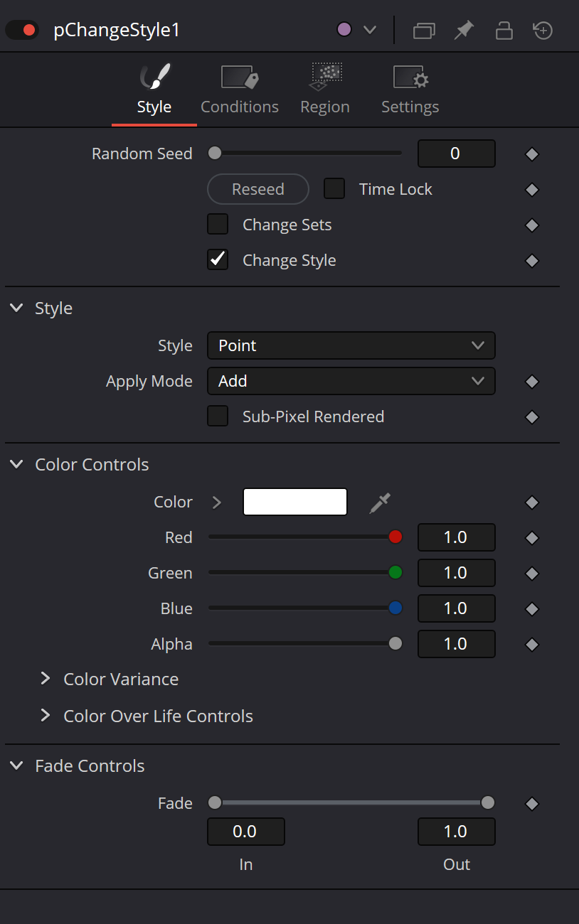Expand the Color arrow next to swatch

pyautogui.click(x=217, y=503)
